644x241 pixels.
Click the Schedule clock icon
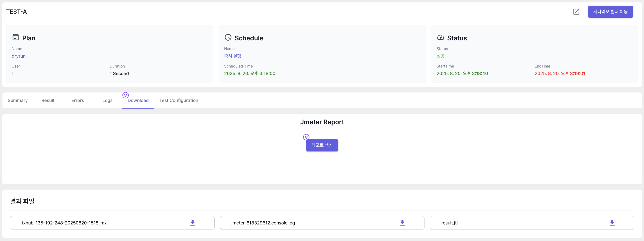click(228, 38)
